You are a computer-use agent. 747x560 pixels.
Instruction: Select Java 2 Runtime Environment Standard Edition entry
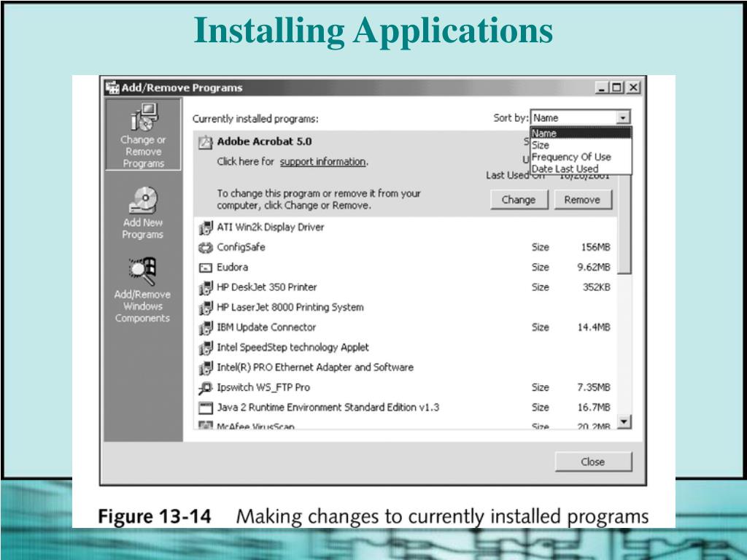point(406,408)
